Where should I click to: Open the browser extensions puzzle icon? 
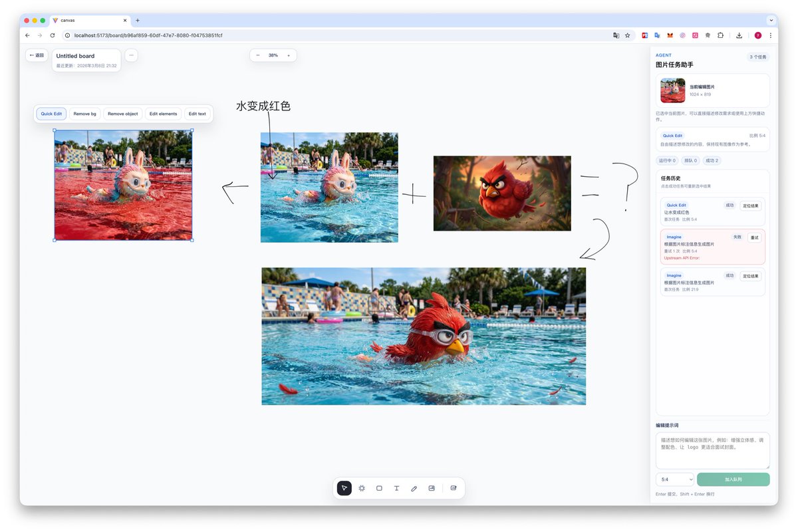click(720, 35)
